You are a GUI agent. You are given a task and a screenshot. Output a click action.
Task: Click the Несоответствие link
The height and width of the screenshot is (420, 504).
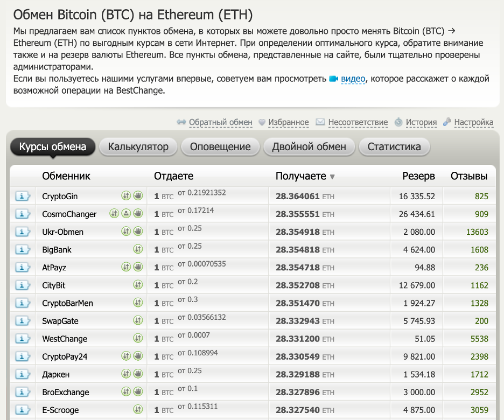click(358, 122)
